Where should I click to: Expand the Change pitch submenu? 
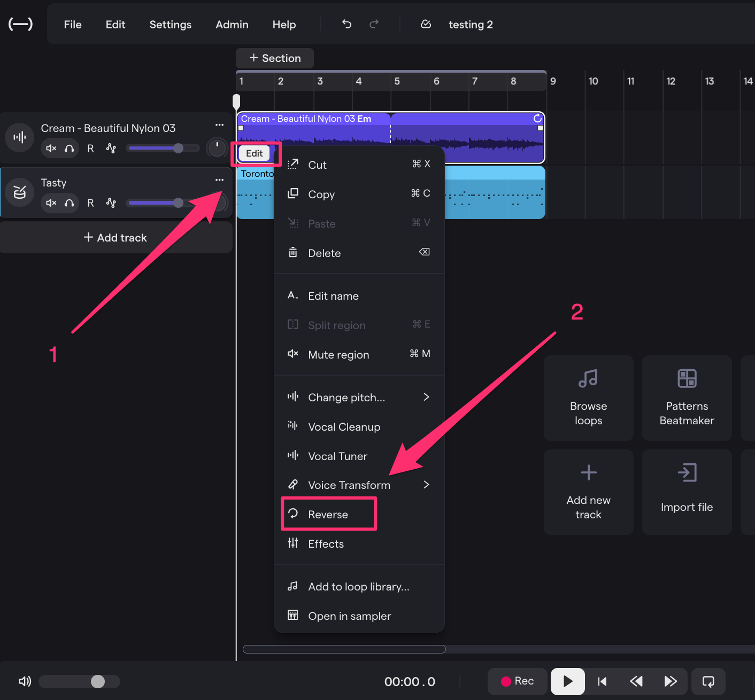point(426,397)
